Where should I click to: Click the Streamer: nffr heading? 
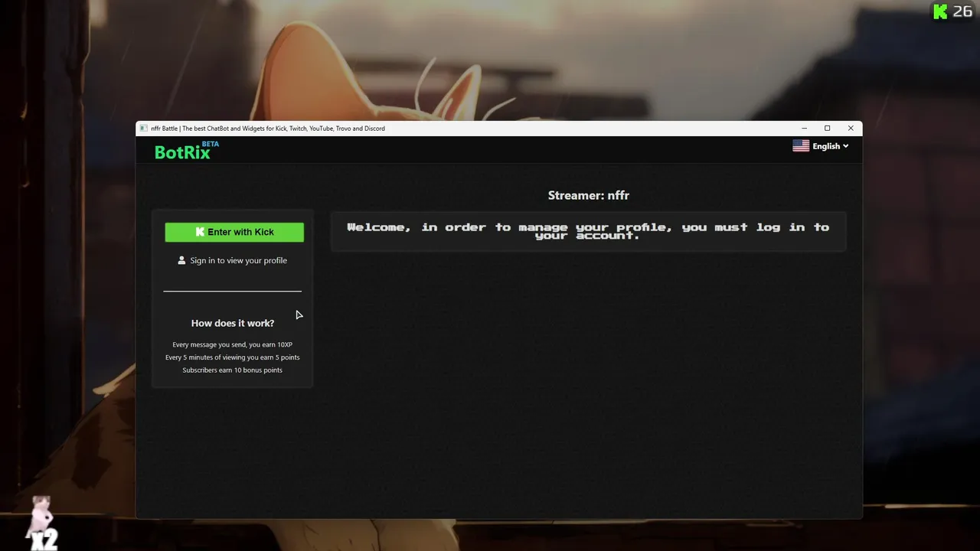coord(589,195)
